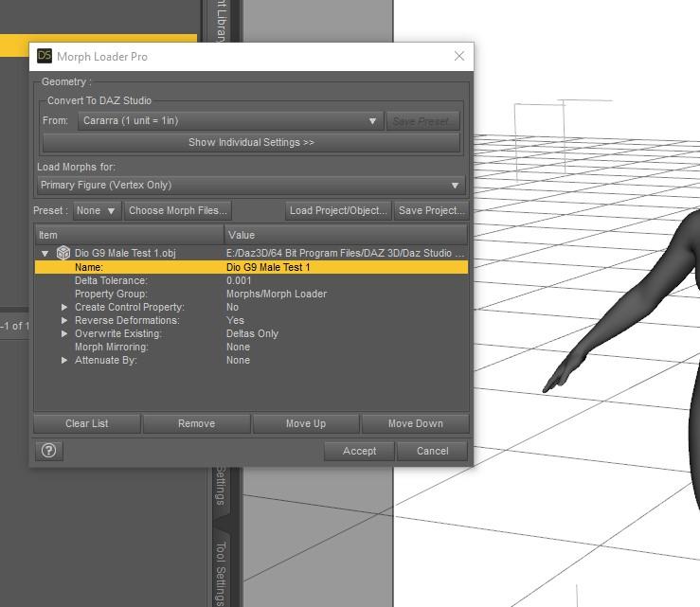Viewport: 700px width, 607px height.
Task: Click the E:/Daz3D file path value
Action: tap(345, 253)
